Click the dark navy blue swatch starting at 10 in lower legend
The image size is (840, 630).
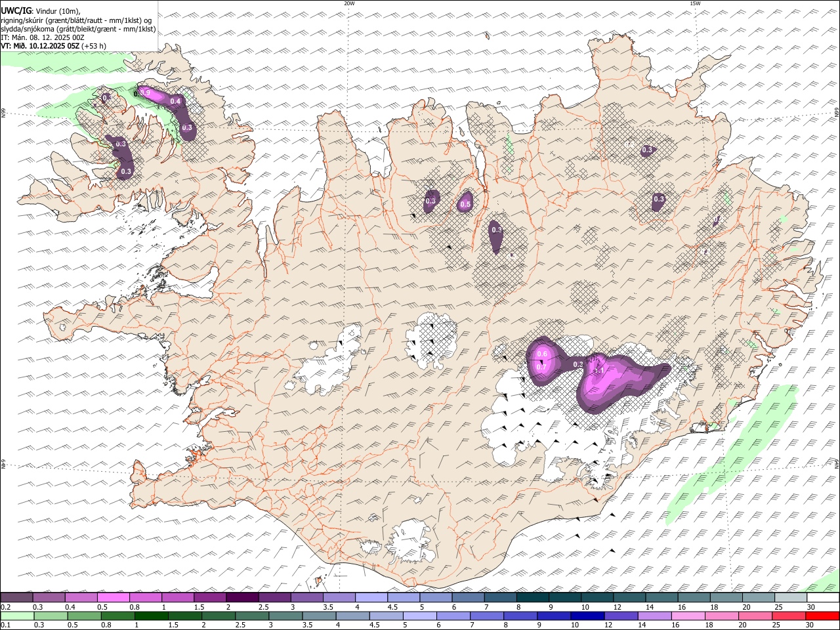587,616
